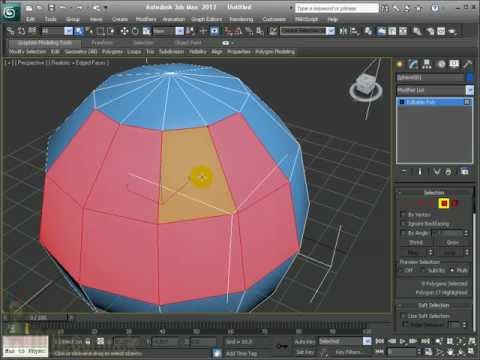
Task: Click Bind to Space Warp tool
Action: click(32, 31)
